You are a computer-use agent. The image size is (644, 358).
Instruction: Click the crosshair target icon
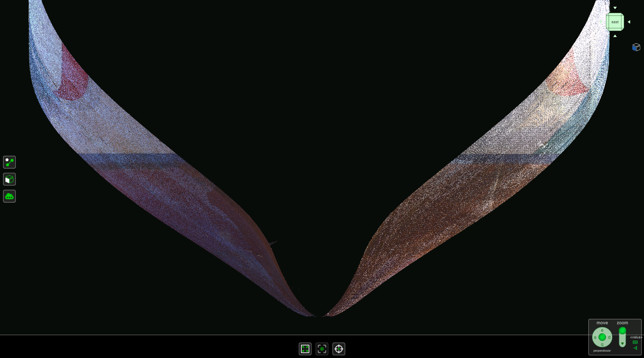tap(339, 349)
